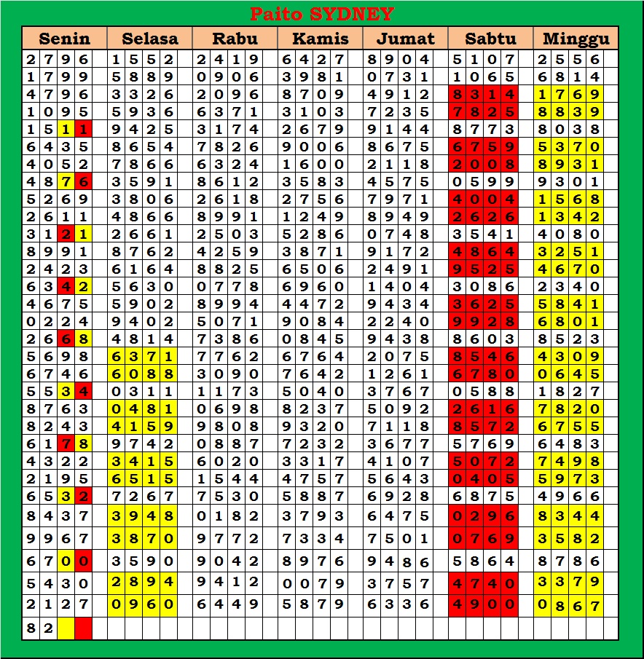Click number 5879 in Kamis column
The image size is (644, 659).
click(x=313, y=604)
